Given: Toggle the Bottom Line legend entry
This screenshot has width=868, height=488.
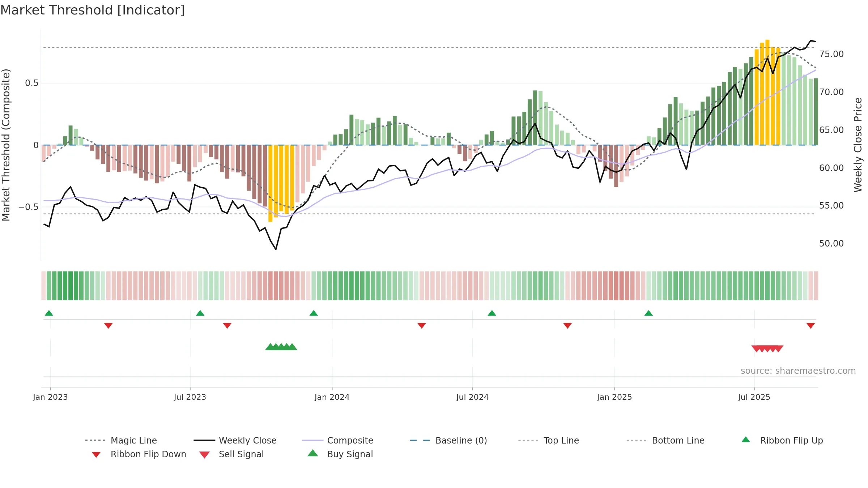Looking at the screenshot, I should point(665,440).
